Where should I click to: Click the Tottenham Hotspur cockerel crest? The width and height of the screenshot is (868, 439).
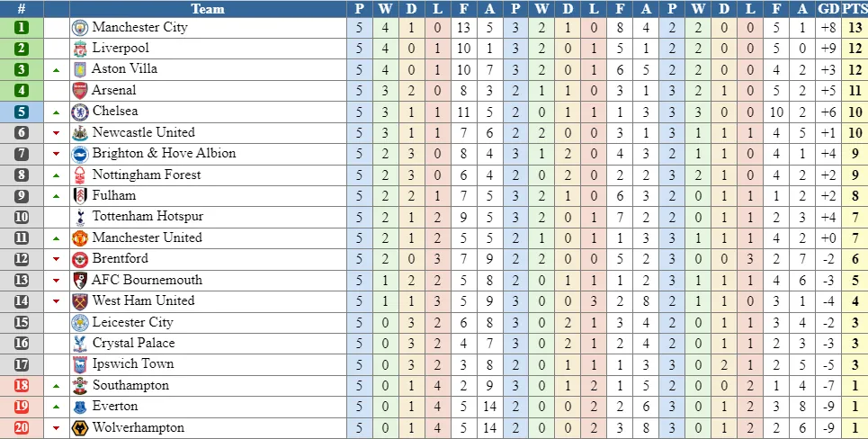point(80,217)
